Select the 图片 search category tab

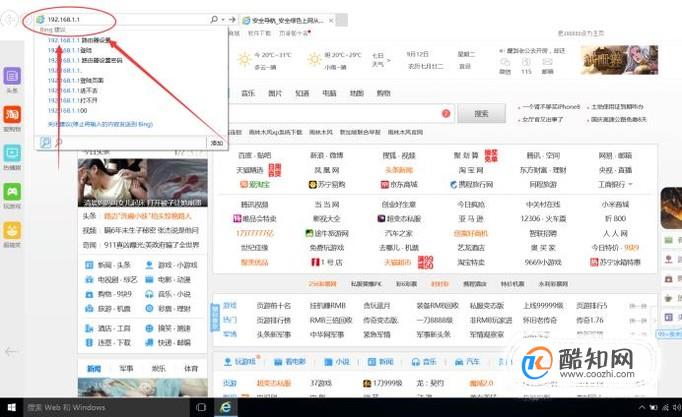275,93
